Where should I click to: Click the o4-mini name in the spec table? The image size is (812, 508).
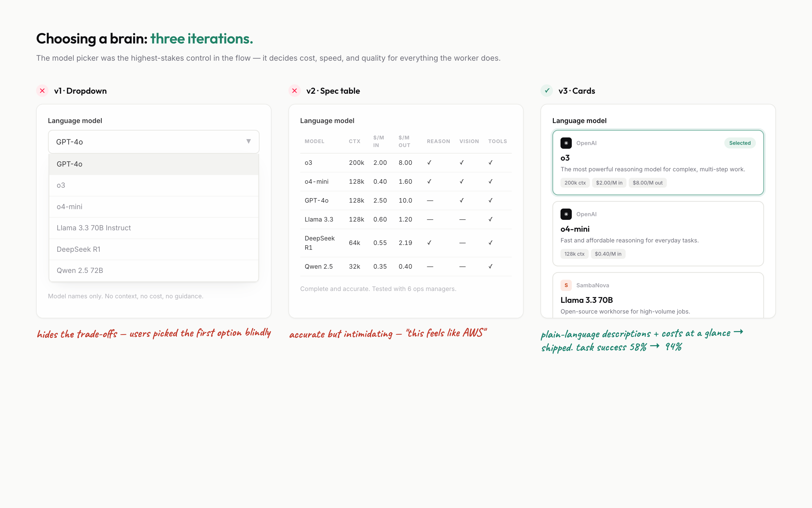tap(316, 182)
